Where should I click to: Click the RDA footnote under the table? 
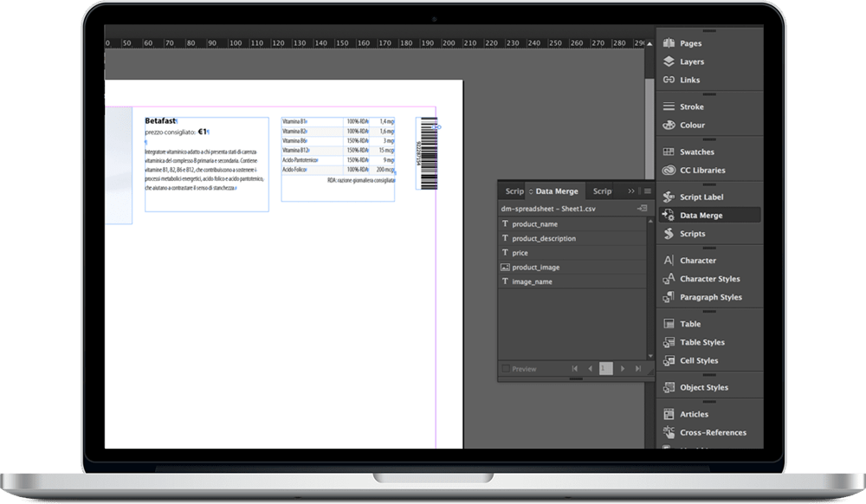tap(361, 180)
